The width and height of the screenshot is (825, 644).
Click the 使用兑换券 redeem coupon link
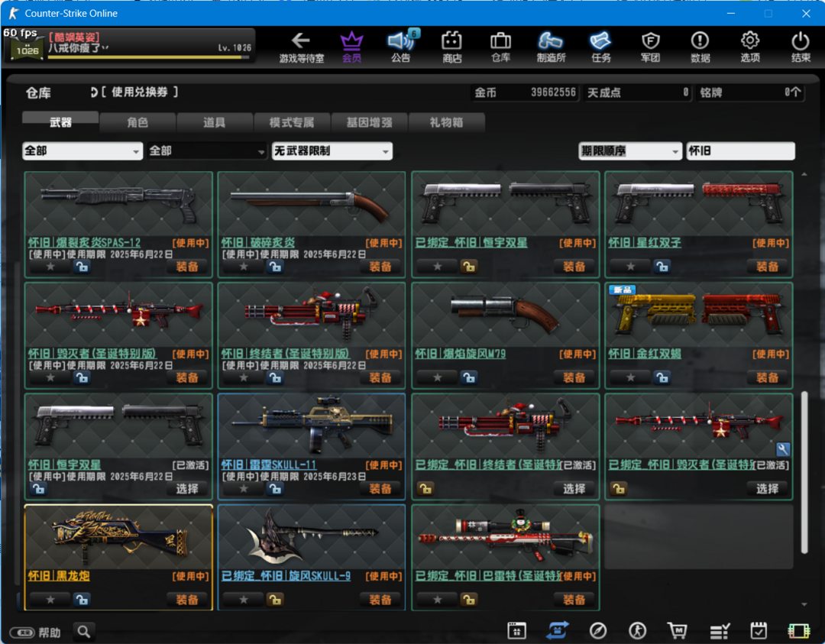pyautogui.click(x=140, y=92)
